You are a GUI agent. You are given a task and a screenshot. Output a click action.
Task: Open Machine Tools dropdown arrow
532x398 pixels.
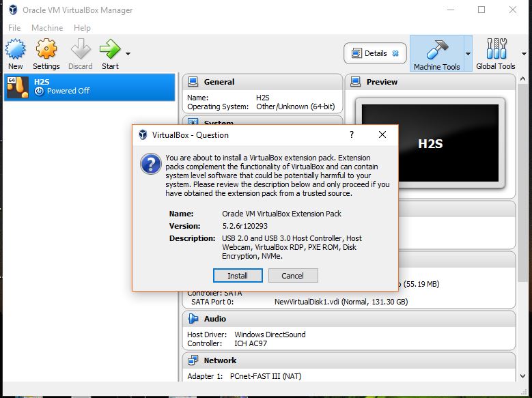pos(468,54)
